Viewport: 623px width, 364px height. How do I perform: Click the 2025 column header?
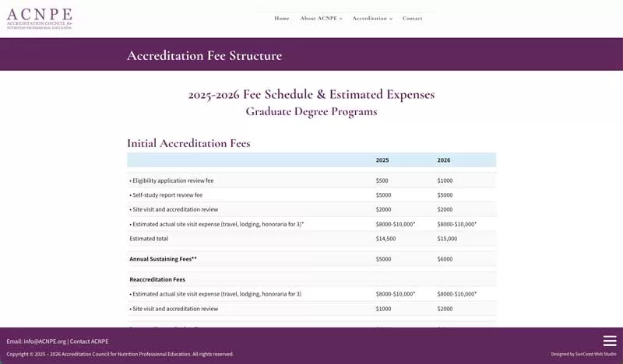pyautogui.click(x=382, y=160)
